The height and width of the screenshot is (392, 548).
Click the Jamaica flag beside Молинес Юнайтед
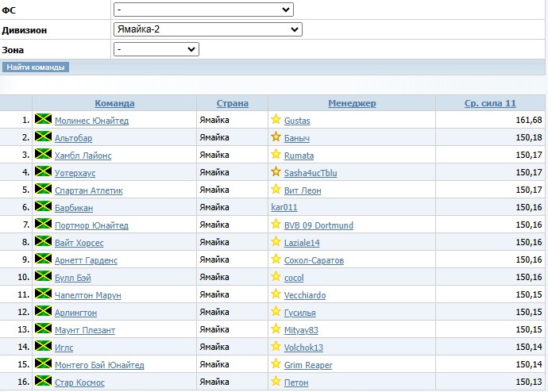[43, 119]
